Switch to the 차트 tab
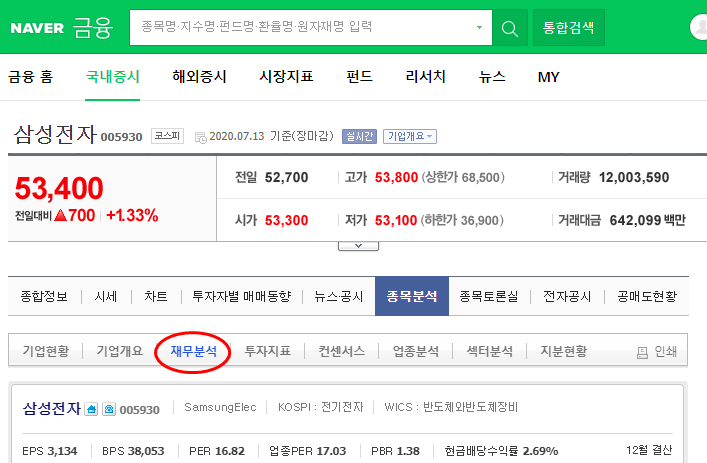Image resolution: width=707 pixels, height=463 pixels. (x=156, y=296)
